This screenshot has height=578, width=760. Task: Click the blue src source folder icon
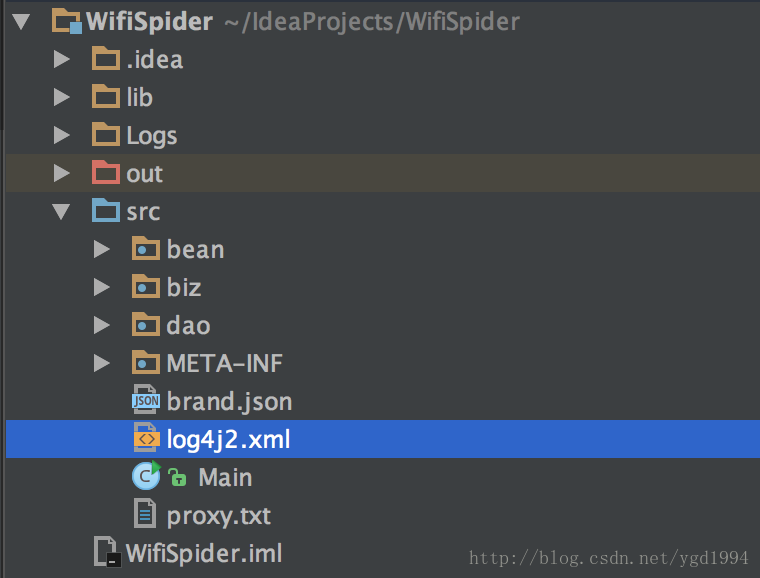(106, 210)
